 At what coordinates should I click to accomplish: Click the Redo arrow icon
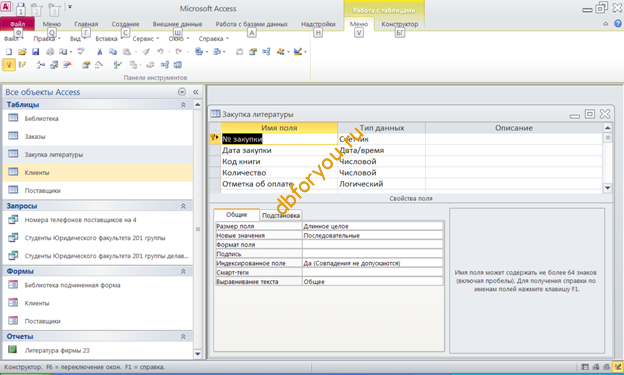(x=178, y=52)
